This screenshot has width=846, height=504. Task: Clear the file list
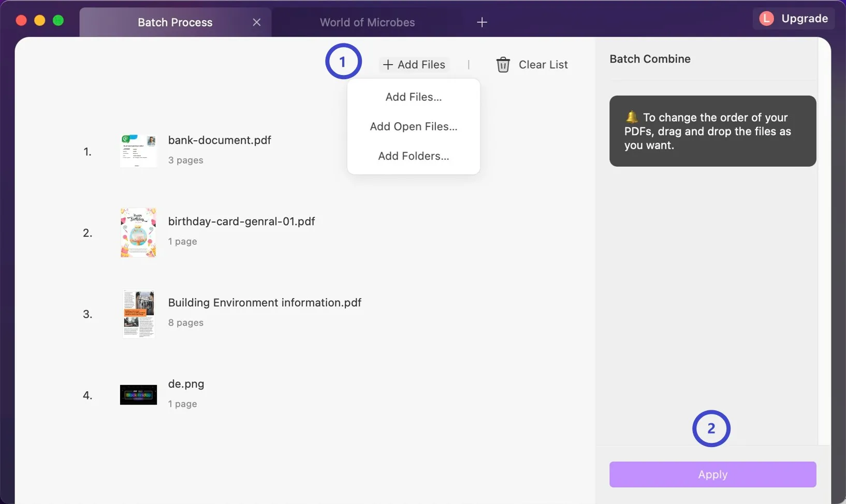[x=543, y=64]
